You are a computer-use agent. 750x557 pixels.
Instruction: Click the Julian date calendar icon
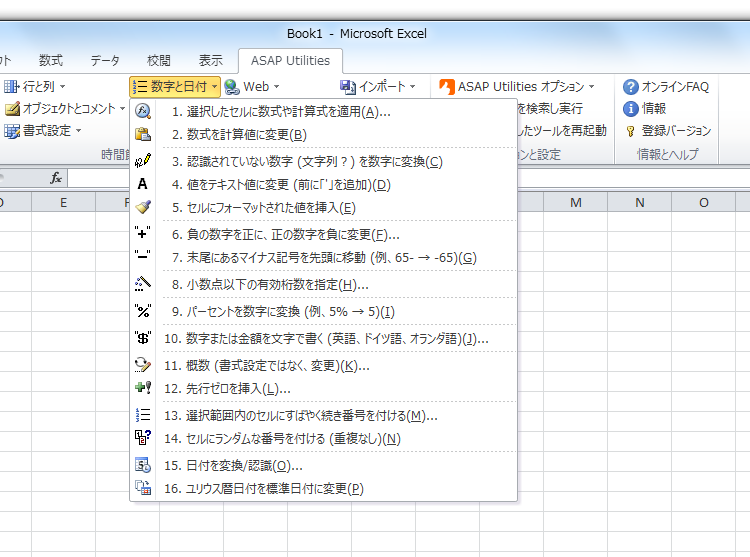click(143, 488)
